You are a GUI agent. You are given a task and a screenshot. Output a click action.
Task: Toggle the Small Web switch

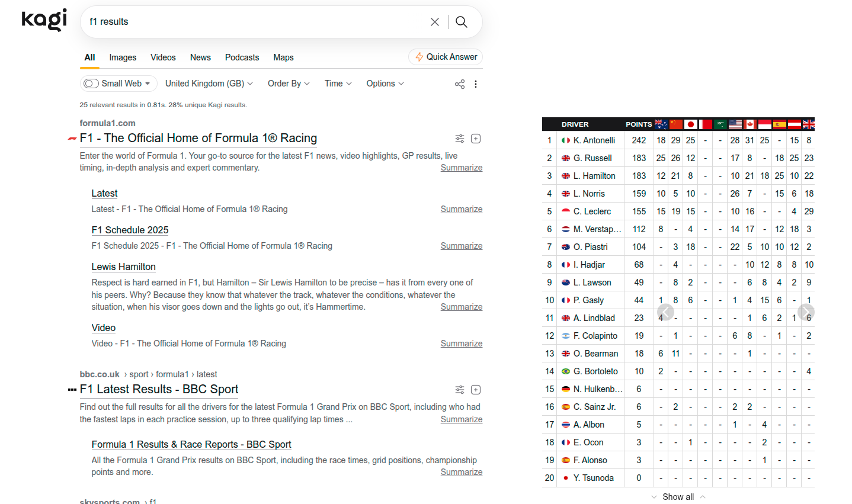coord(91,84)
